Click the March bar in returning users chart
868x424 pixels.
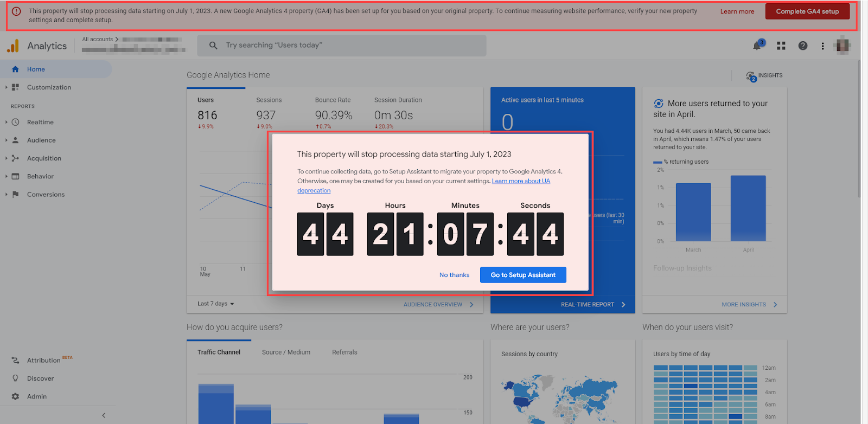click(x=693, y=212)
